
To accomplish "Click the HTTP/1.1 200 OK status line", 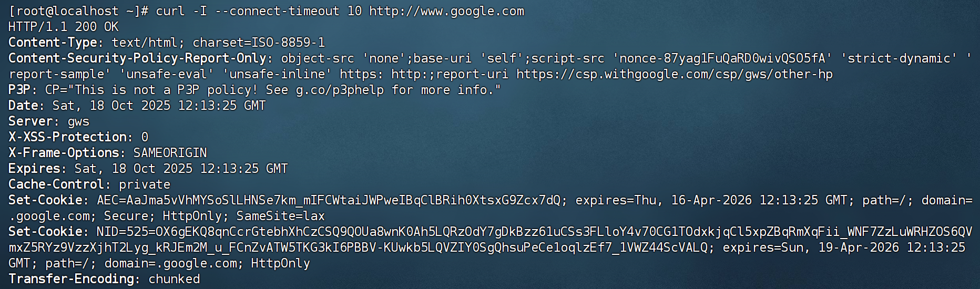I will [x=63, y=27].
